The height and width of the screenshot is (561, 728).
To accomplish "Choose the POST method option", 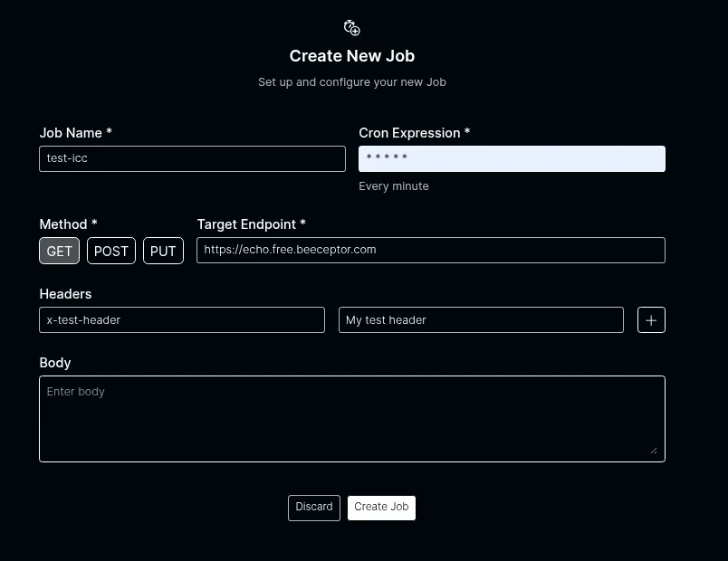I will [x=111, y=251].
